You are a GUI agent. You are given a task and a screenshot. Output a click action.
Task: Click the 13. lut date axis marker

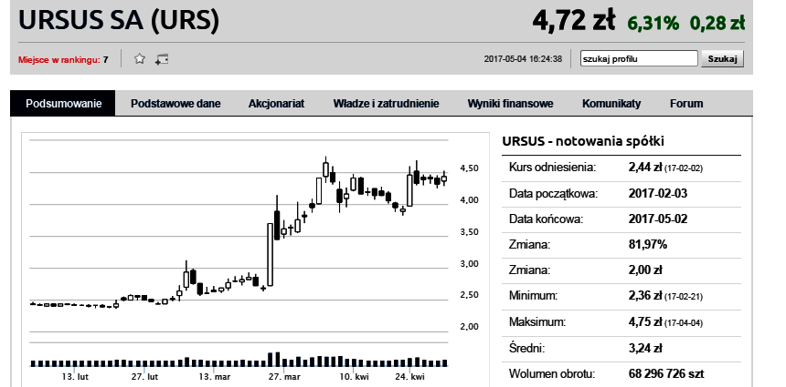[x=76, y=376]
